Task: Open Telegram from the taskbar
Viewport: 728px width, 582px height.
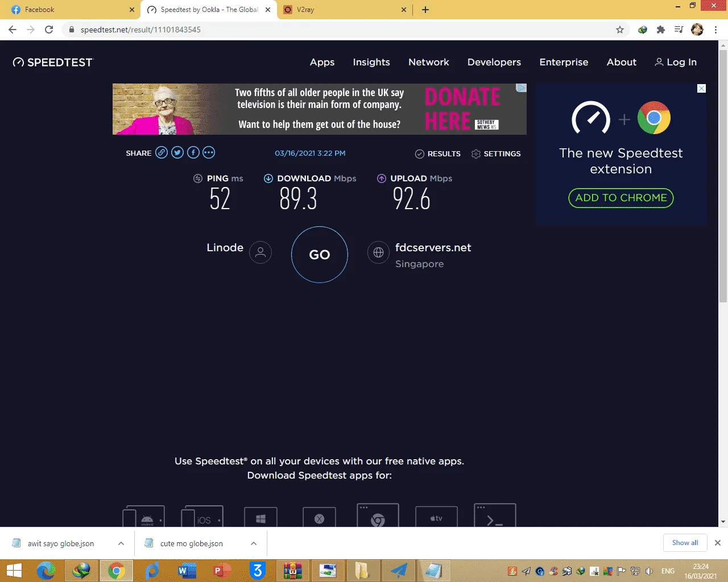Action: coord(399,571)
